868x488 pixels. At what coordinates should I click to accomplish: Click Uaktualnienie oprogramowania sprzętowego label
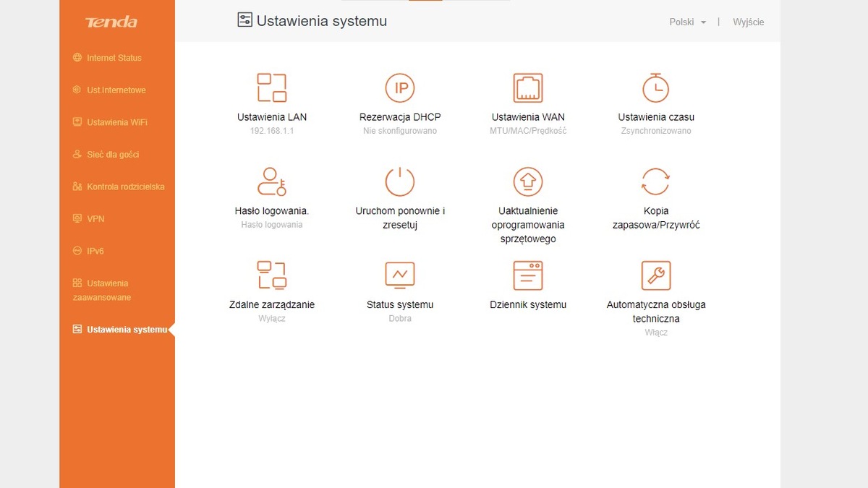[528, 225]
